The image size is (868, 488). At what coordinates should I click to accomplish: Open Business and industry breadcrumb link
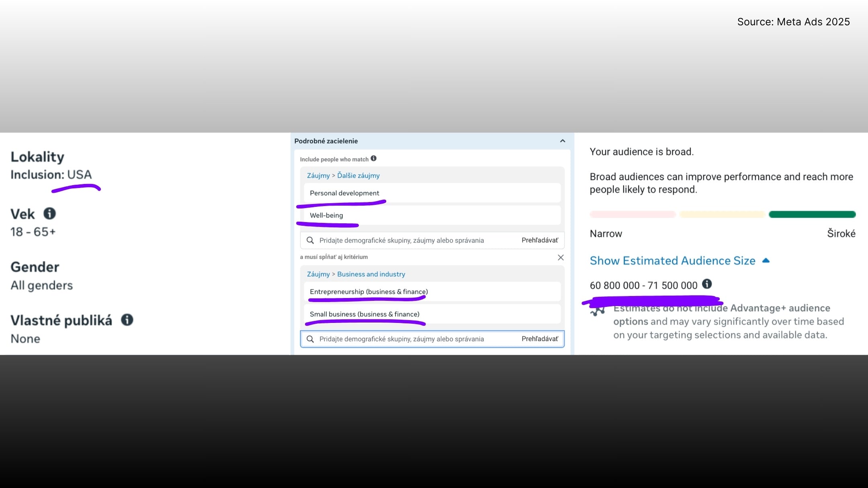tap(371, 274)
